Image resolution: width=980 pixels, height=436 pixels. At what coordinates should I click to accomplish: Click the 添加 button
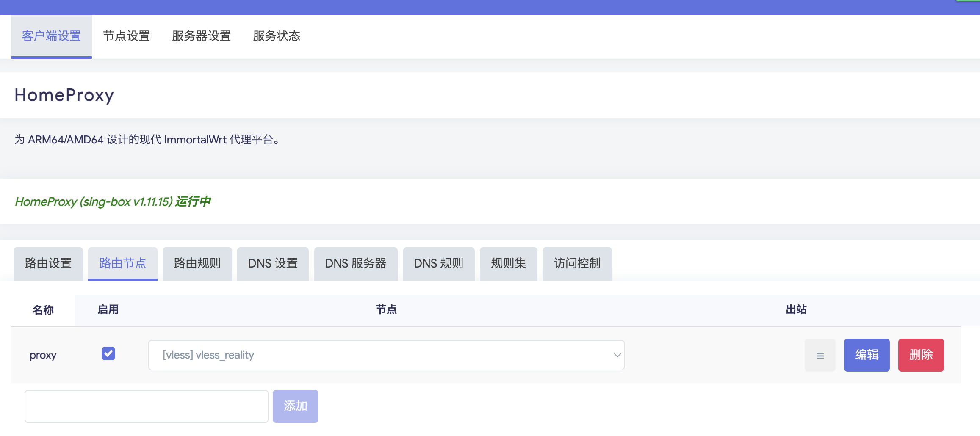295,406
